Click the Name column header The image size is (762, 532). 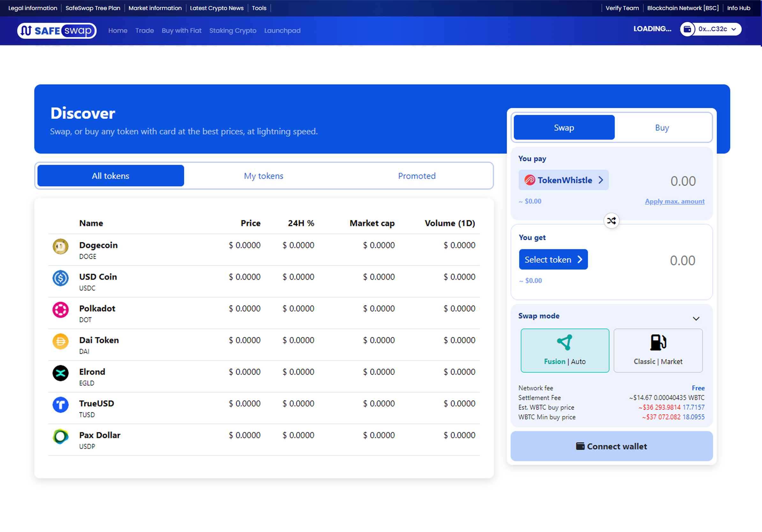tap(91, 223)
